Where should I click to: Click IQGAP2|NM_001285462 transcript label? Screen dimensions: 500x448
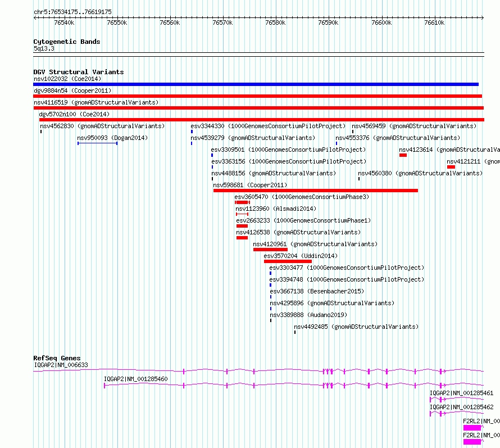click(x=461, y=407)
